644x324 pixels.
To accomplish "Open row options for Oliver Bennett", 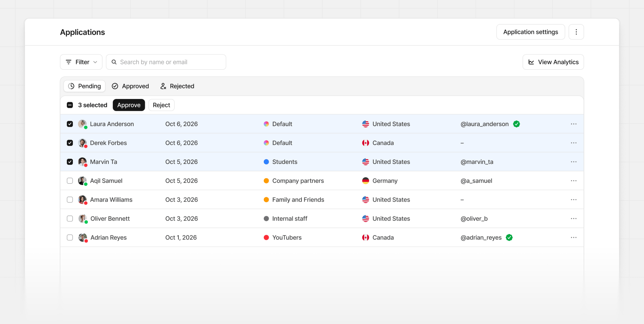I will coord(574,218).
